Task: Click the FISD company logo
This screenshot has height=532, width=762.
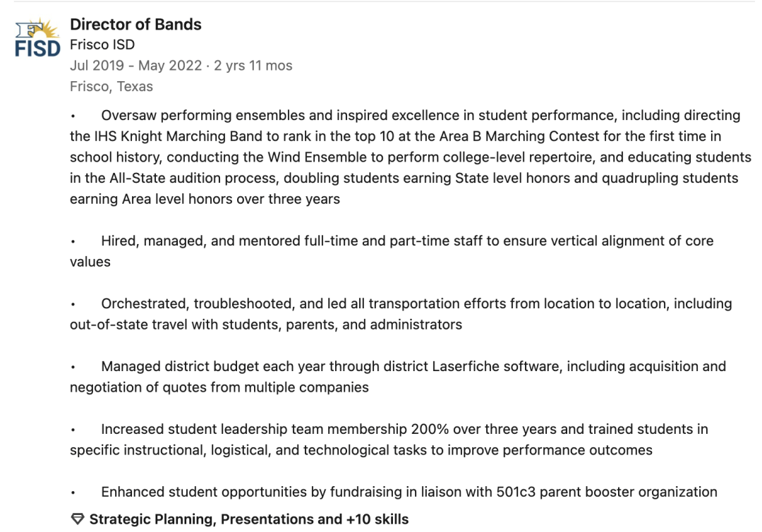Action: [x=37, y=38]
